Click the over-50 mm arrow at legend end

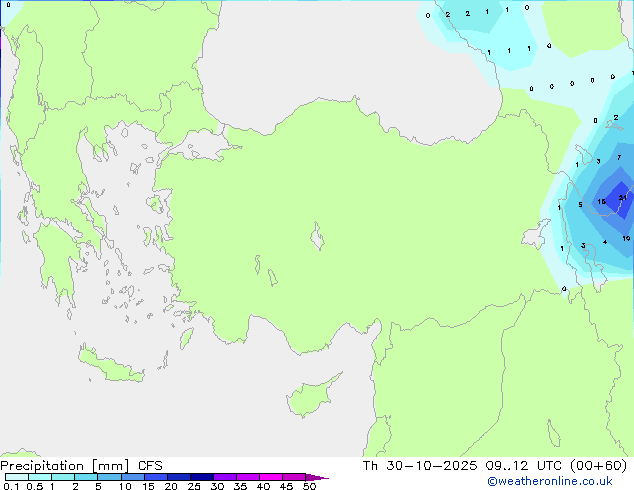tap(317, 477)
